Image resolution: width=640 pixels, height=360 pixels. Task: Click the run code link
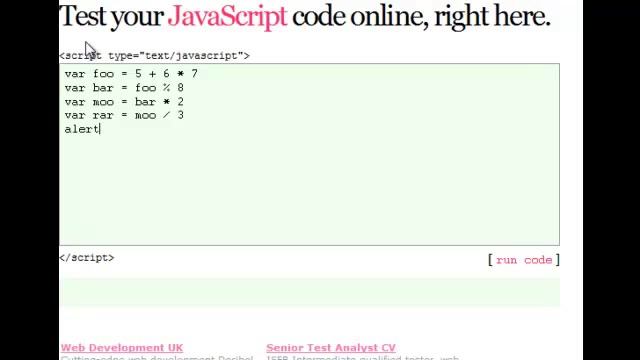tap(524, 260)
